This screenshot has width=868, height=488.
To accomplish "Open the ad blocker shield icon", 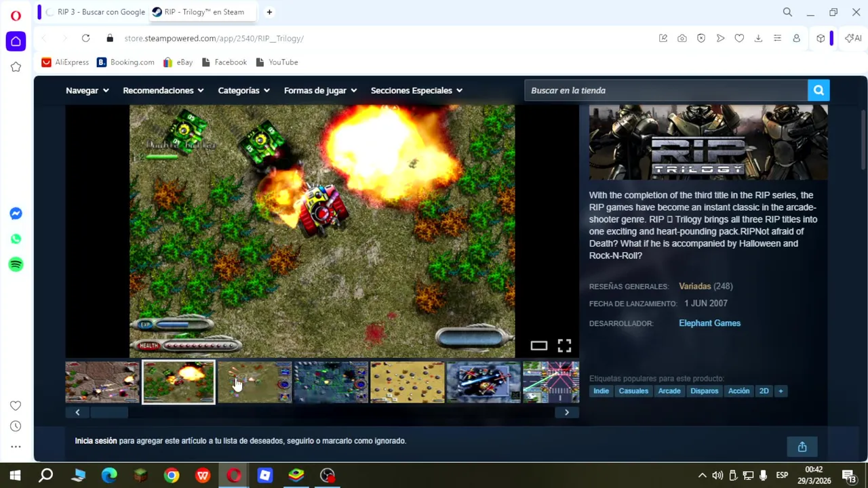I will pyautogui.click(x=701, y=38).
